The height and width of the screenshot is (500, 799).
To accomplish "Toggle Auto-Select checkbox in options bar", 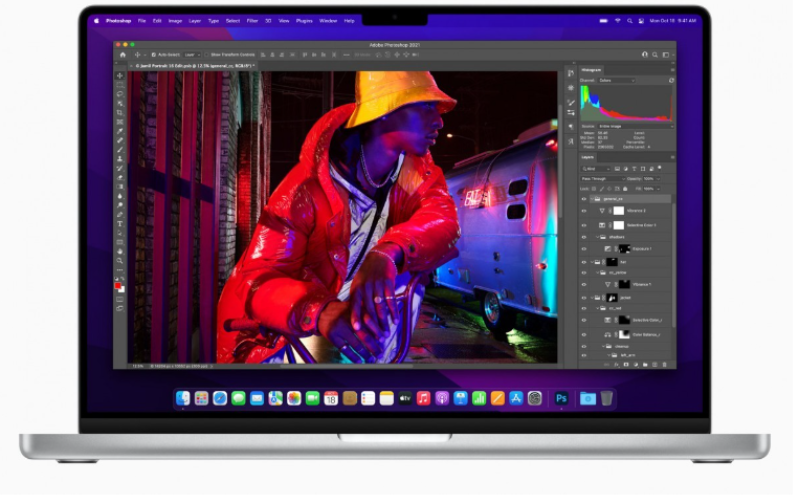I will (153, 55).
